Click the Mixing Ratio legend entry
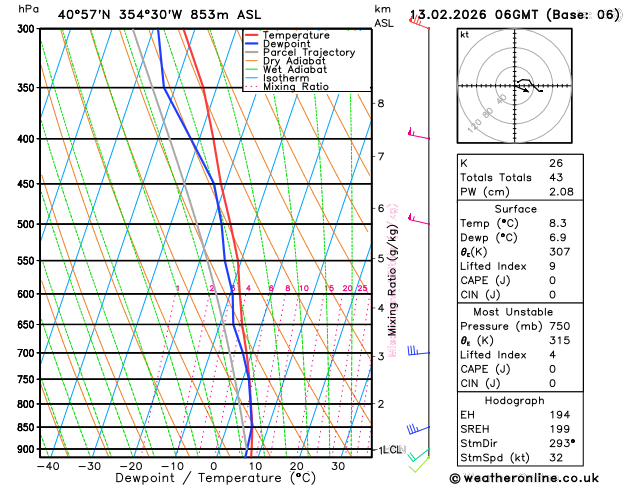629x486 pixels. tap(287, 87)
